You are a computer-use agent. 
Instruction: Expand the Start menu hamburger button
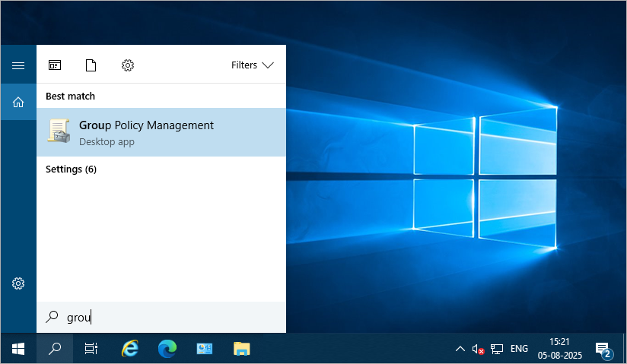pyautogui.click(x=18, y=66)
